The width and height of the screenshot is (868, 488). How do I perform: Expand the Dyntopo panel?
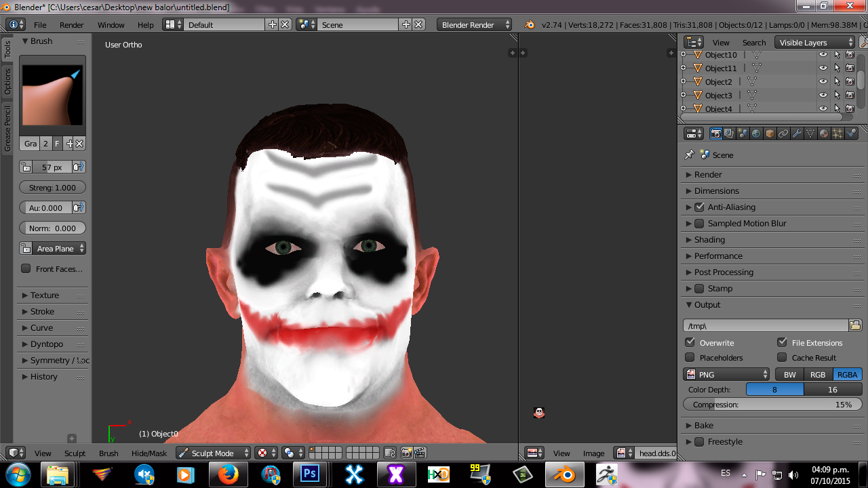click(x=53, y=344)
